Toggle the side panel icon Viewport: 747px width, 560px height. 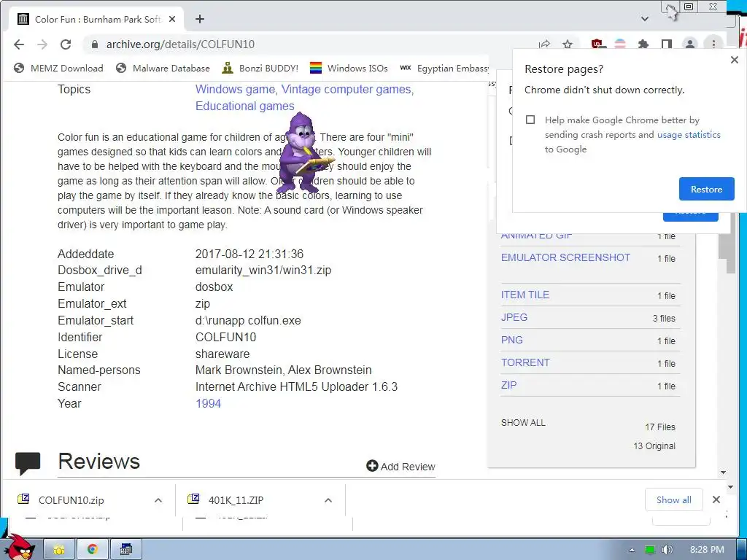pyautogui.click(x=667, y=44)
